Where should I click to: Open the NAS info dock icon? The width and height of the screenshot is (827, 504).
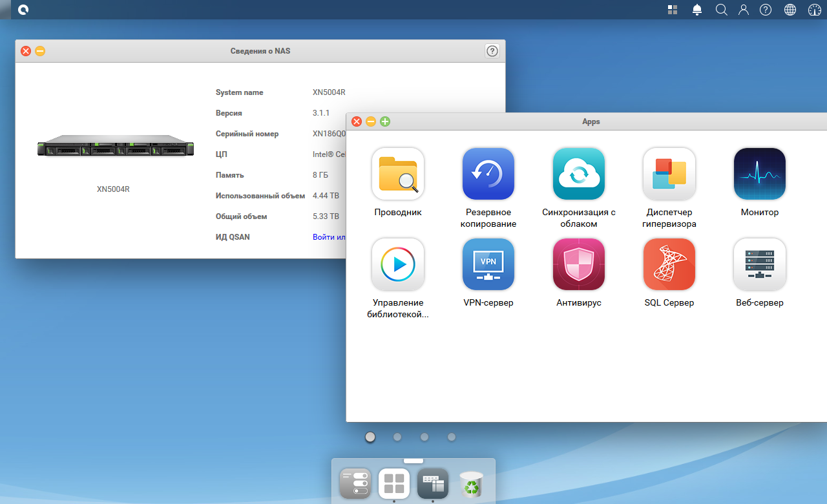point(433,483)
